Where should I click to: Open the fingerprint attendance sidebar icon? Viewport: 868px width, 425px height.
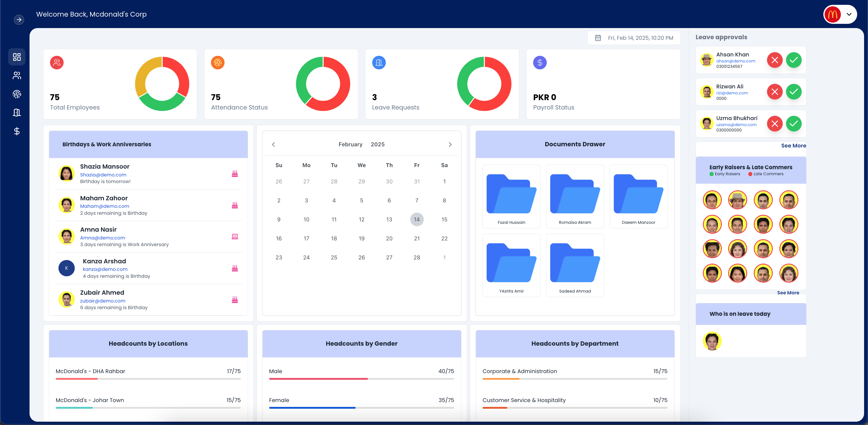click(17, 94)
